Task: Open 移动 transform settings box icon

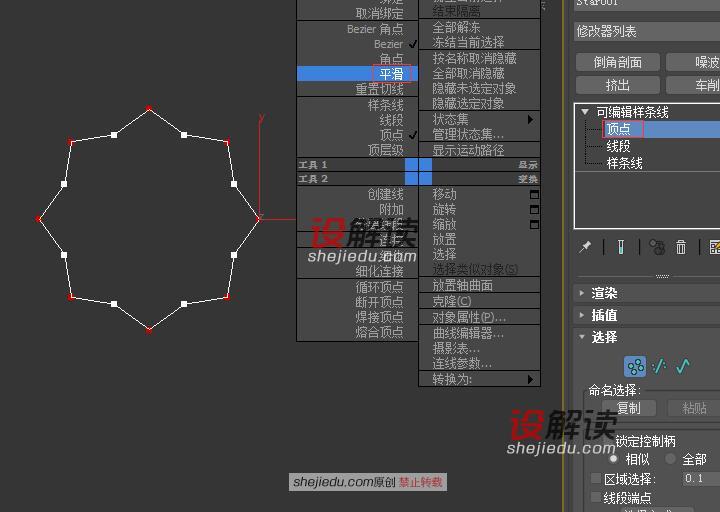Action: (534, 195)
